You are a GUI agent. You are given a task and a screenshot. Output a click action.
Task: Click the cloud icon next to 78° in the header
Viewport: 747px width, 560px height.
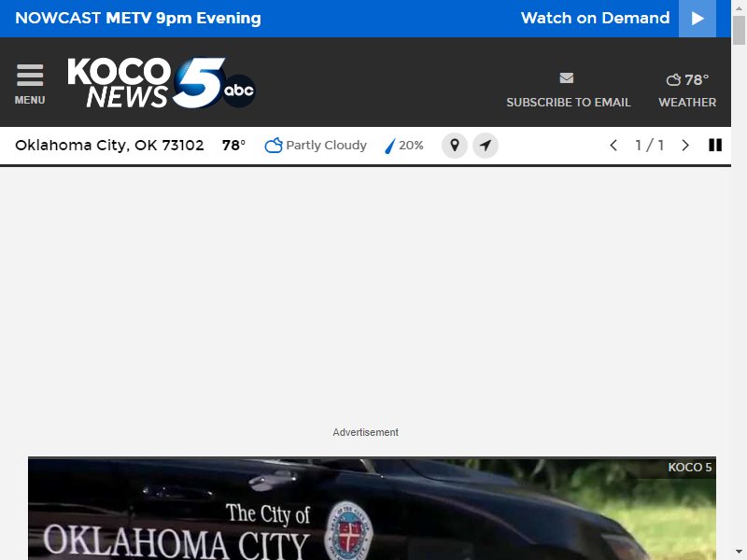(673, 79)
